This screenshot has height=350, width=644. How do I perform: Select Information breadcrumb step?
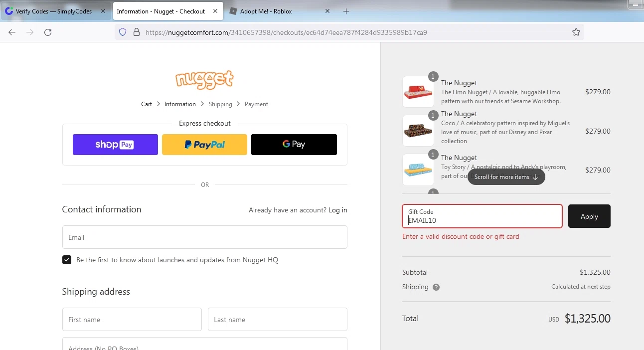(180, 104)
